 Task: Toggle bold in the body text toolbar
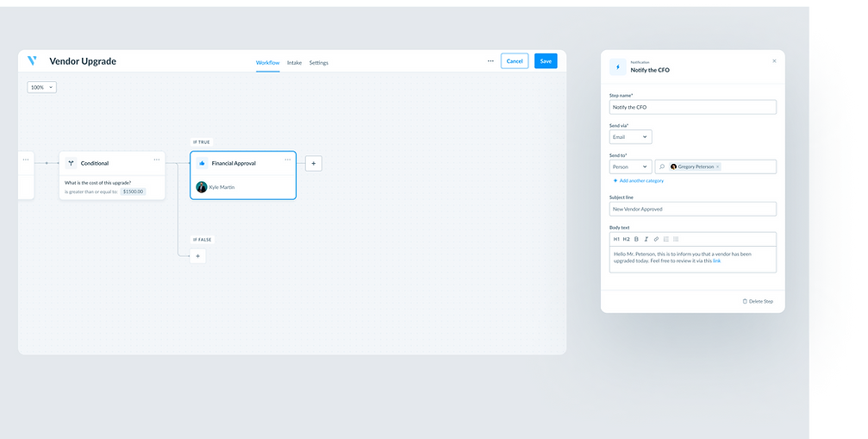(636, 239)
